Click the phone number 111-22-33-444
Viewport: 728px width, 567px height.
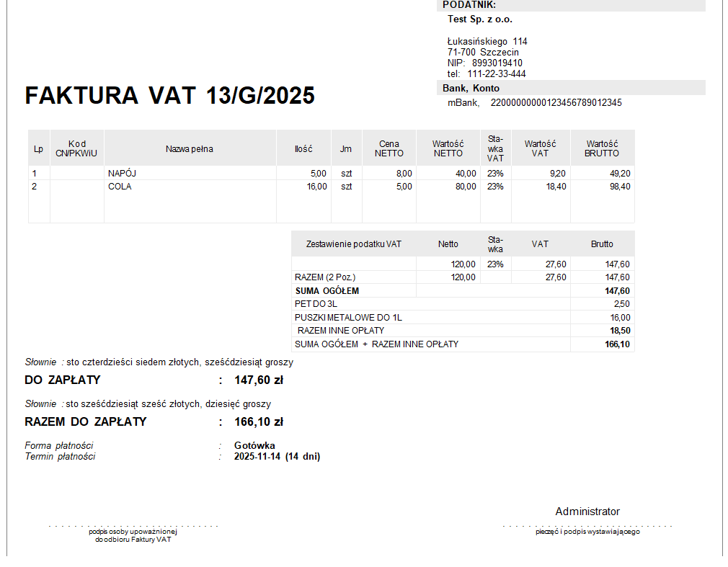(x=497, y=74)
